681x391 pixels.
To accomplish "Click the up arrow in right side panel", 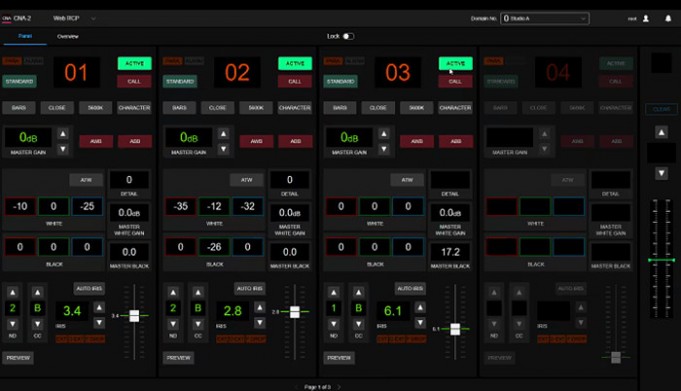I will point(661,132).
